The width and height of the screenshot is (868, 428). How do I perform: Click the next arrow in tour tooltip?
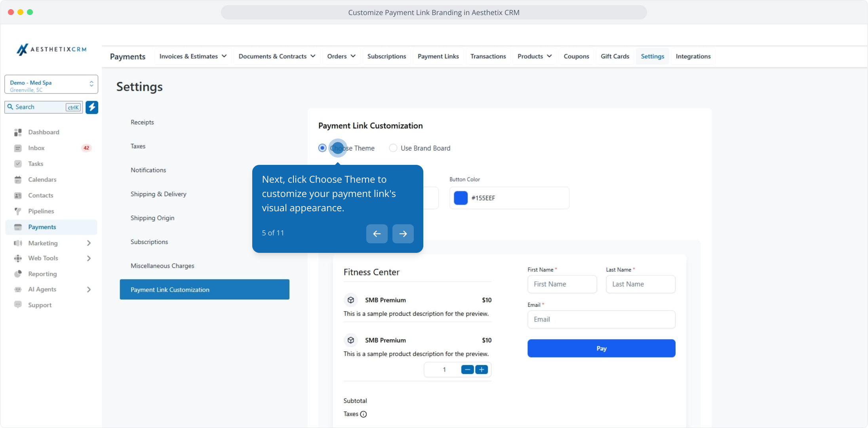click(403, 234)
